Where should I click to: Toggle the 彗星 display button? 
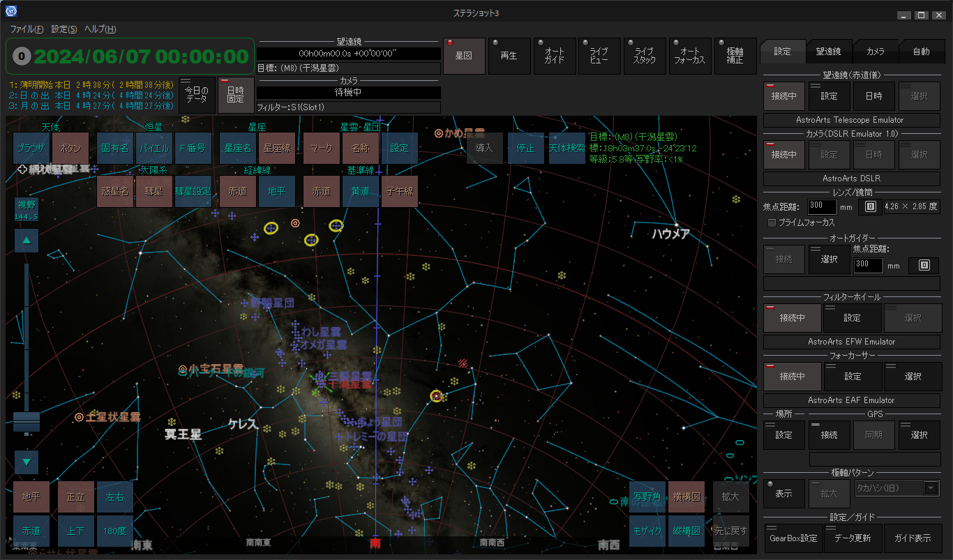tap(154, 191)
